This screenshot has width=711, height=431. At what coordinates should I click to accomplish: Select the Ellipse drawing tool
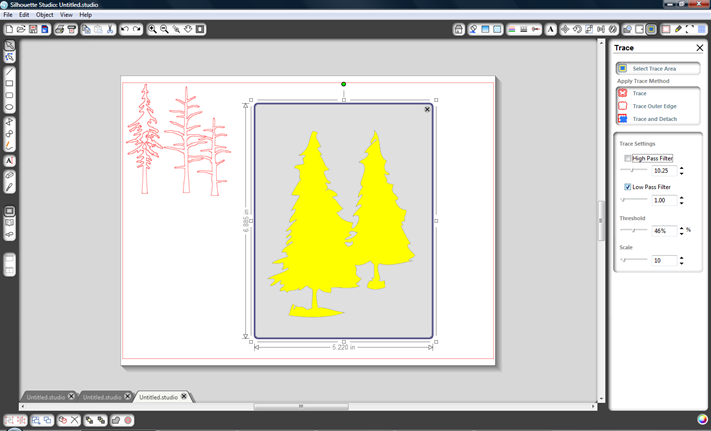tap(10, 107)
